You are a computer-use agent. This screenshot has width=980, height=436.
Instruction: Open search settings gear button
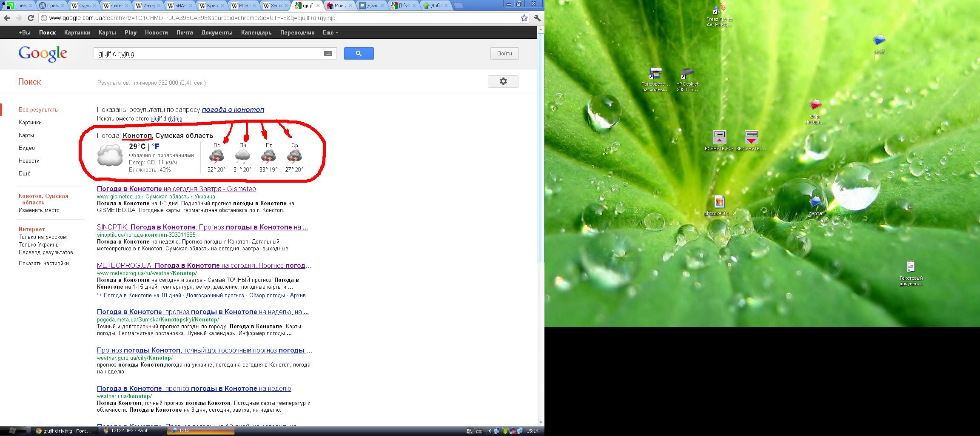(503, 81)
